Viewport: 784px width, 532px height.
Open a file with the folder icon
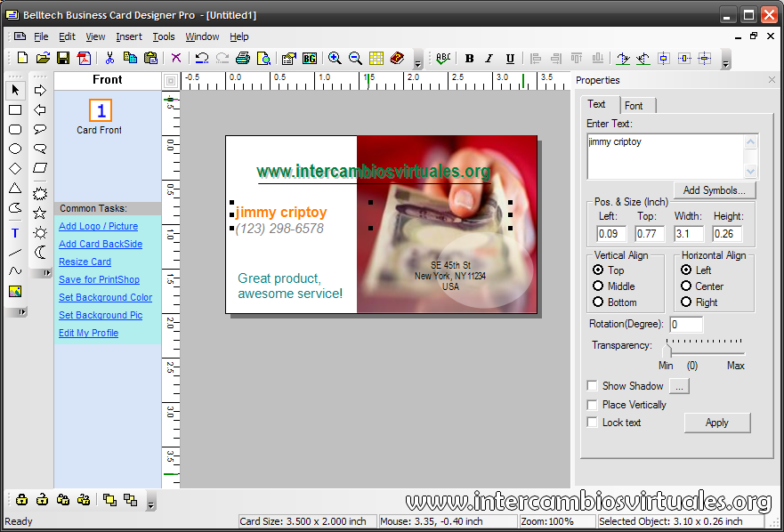tap(43, 58)
